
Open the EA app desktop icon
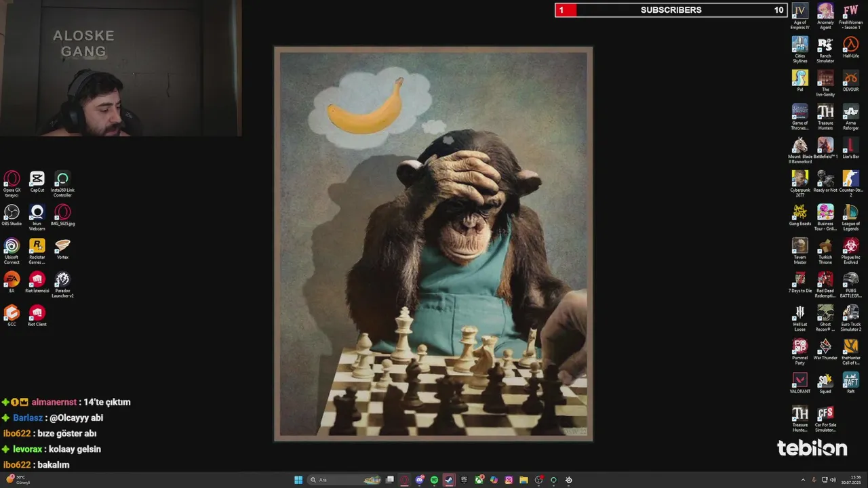pyautogui.click(x=12, y=283)
